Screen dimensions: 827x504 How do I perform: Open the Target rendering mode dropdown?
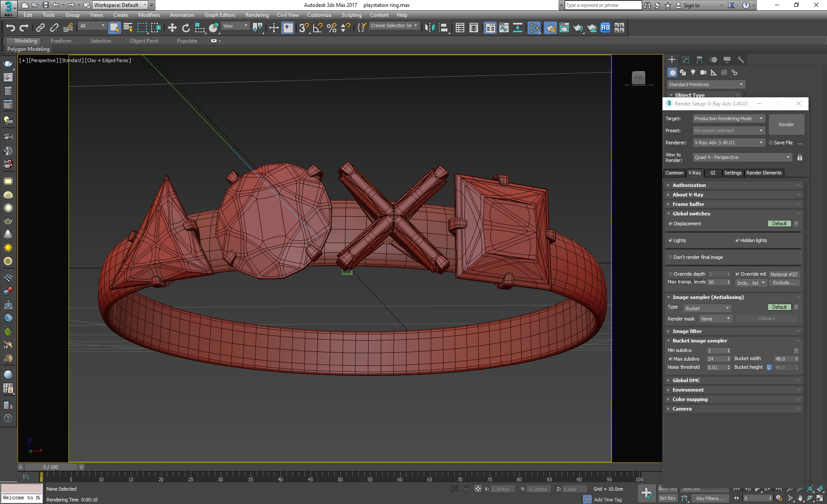click(729, 118)
